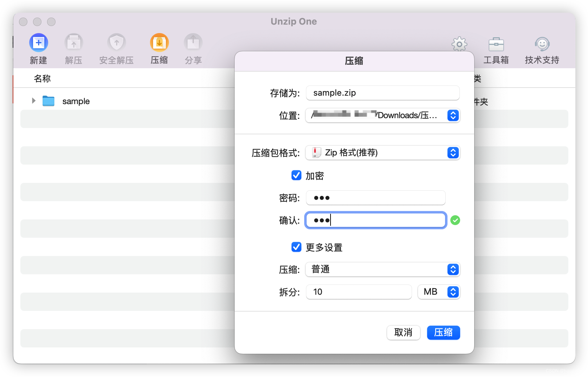Select the sample folder name text

pos(76,101)
